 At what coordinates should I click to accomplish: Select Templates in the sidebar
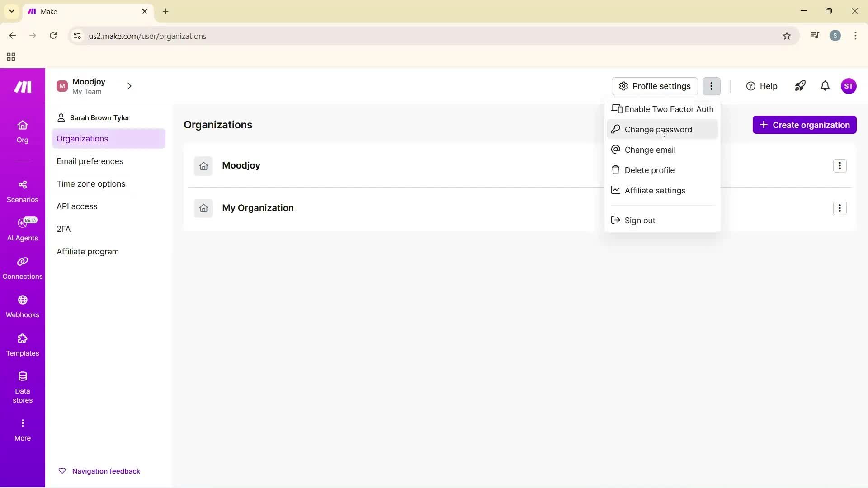[x=23, y=345]
